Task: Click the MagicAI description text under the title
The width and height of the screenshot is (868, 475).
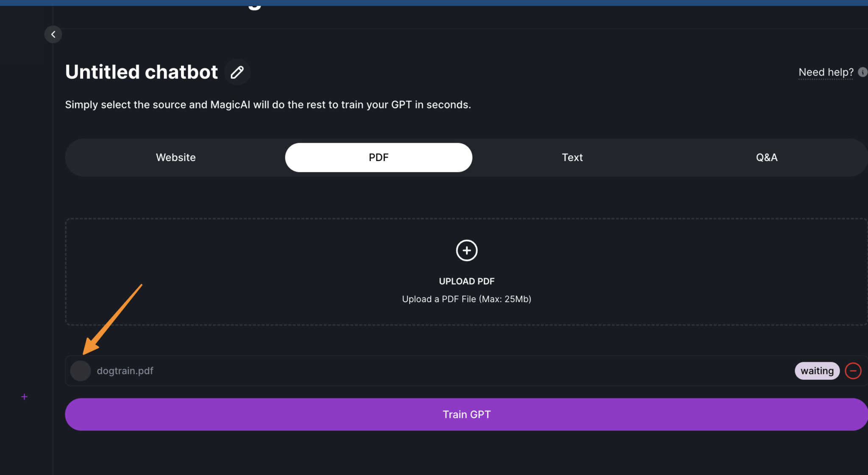Action: click(x=268, y=105)
